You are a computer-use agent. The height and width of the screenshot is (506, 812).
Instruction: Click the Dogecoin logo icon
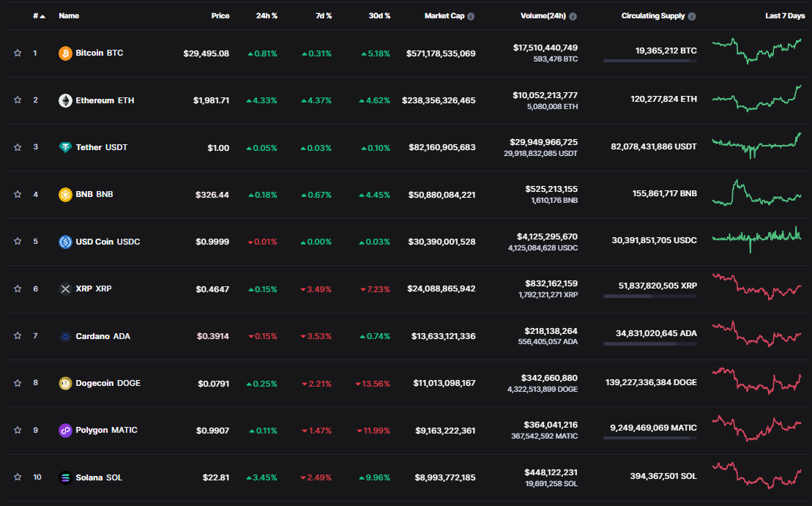pos(65,383)
